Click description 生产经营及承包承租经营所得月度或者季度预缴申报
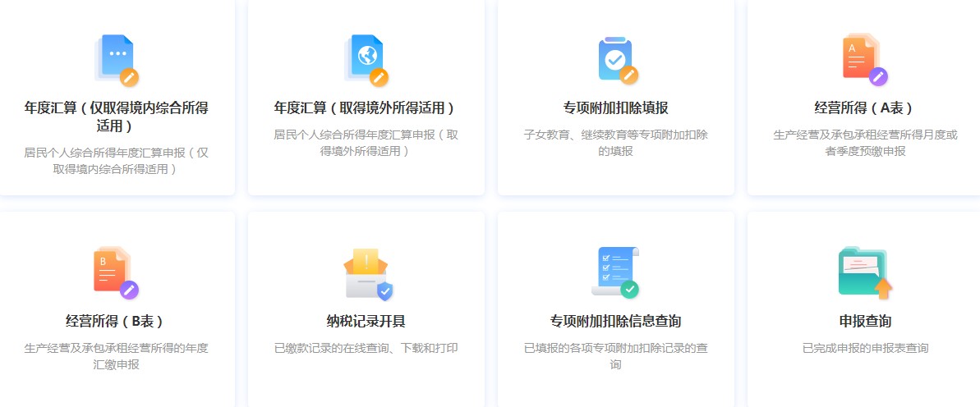The image size is (980, 407). coord(865,143)
